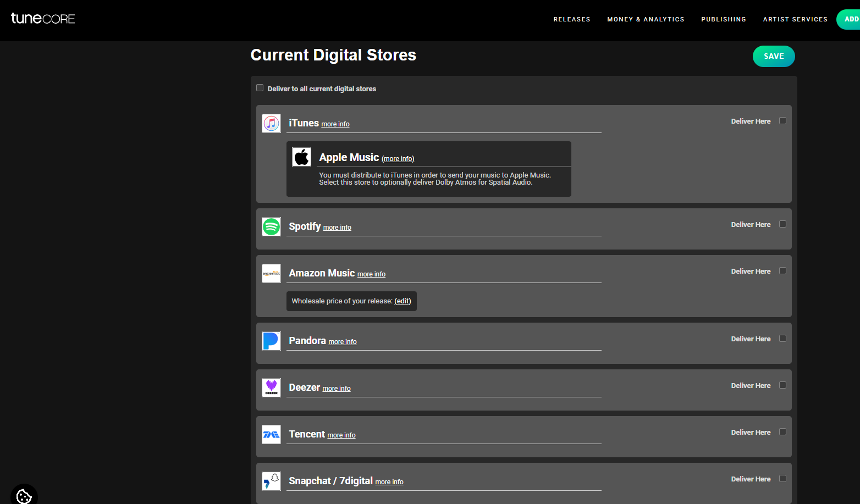This screenshot has height=504, width=860.
Task: Click the Tencent store icon
Action: (271, 434)
